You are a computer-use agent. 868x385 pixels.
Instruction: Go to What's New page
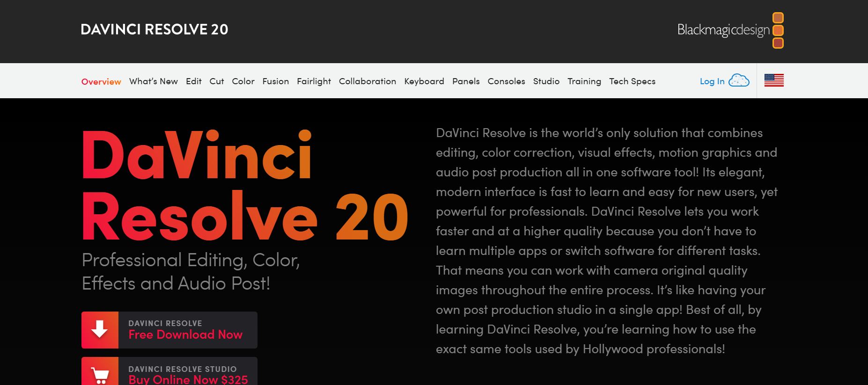click(x=154, y=81)
